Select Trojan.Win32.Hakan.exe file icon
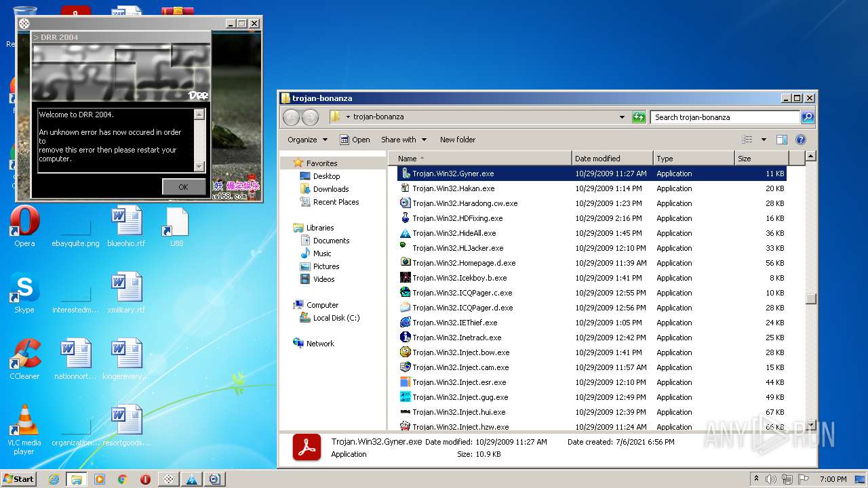This screenshot has height=488, width=868. [x=406, y=188]
